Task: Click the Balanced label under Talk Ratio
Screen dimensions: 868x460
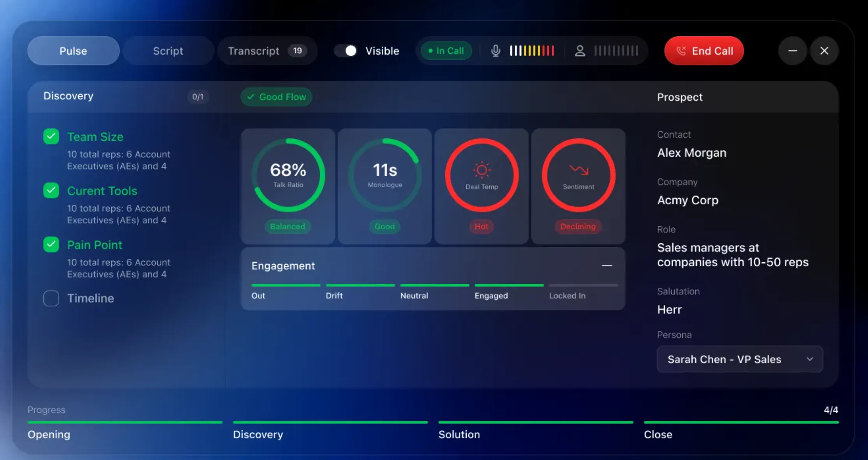Action: click(x=288, y=226)
